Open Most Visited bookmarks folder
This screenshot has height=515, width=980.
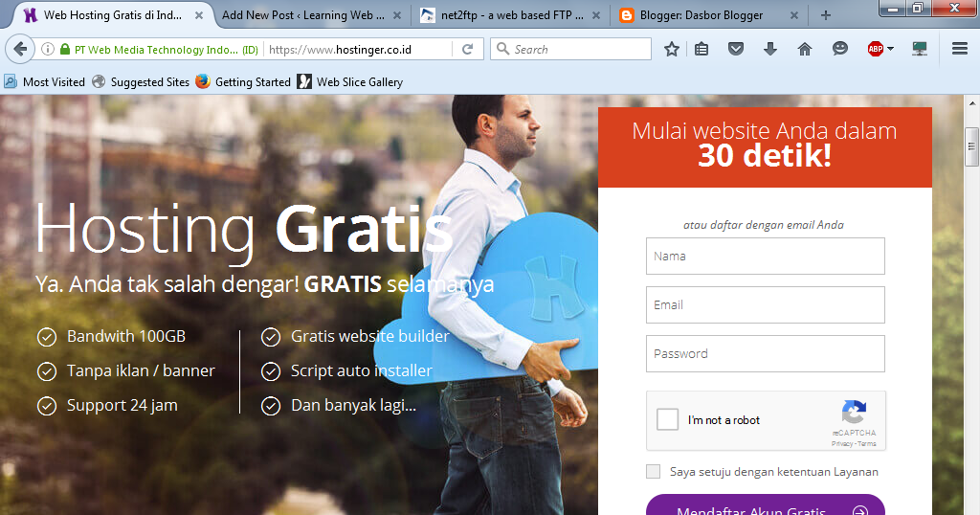pos(44,82)
